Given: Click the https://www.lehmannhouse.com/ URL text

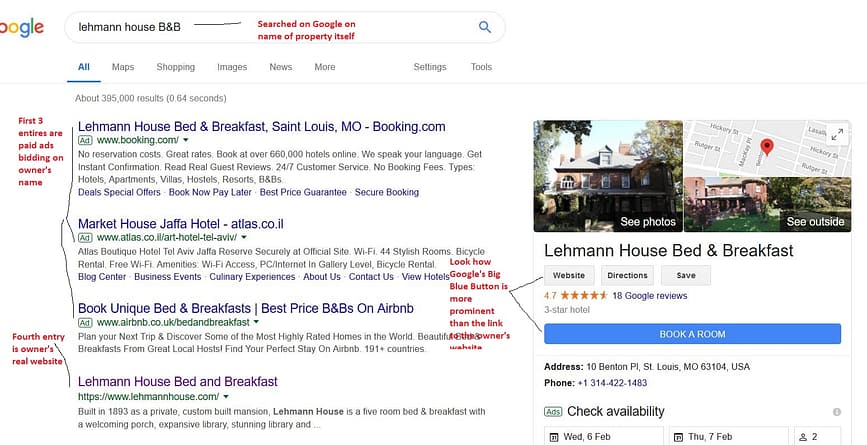Looking at the screenshot, I should (x=148, y=397).
